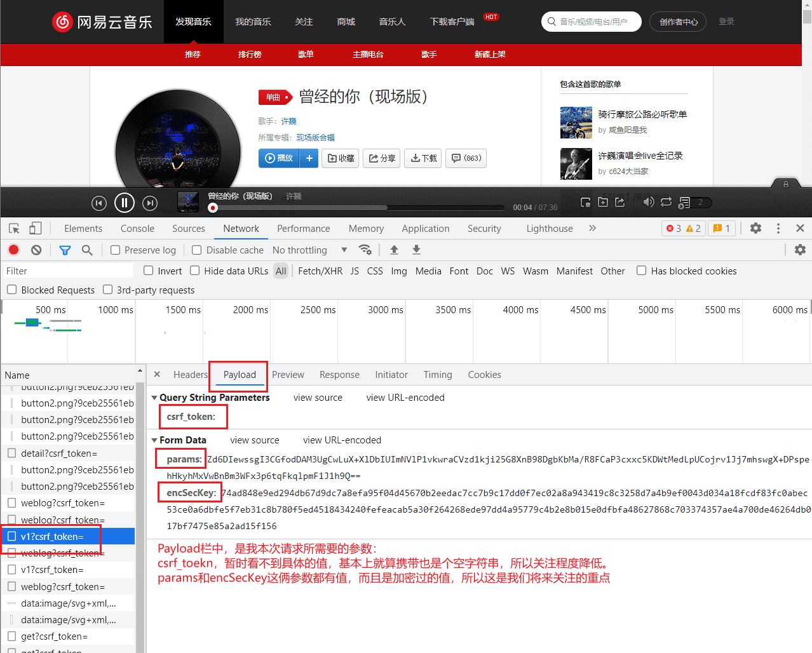Open the Headers tab
The image size is (812, 653).
tap(191, 375)
